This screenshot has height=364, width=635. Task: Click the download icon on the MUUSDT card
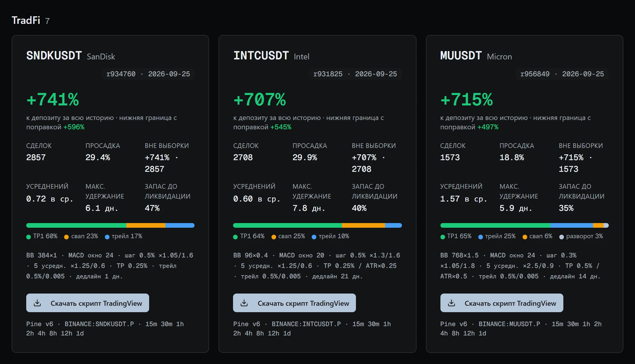(x=451, y=303)
